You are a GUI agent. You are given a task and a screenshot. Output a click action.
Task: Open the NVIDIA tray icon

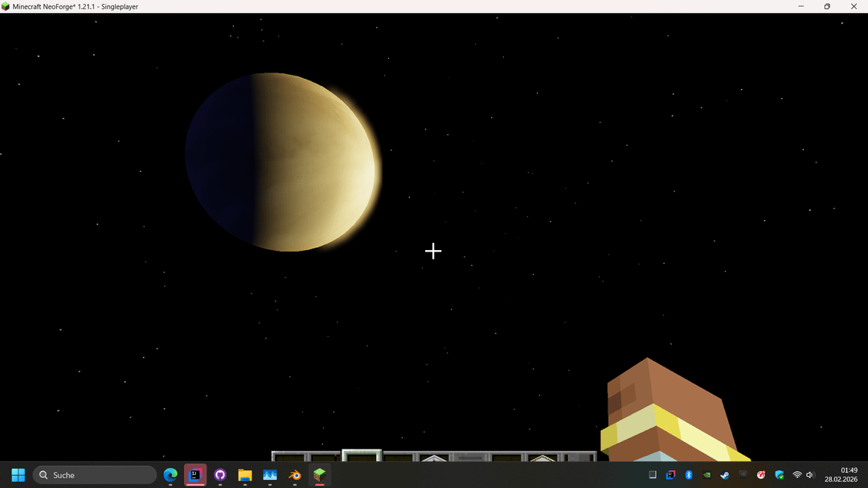click(x=706, y=475)
